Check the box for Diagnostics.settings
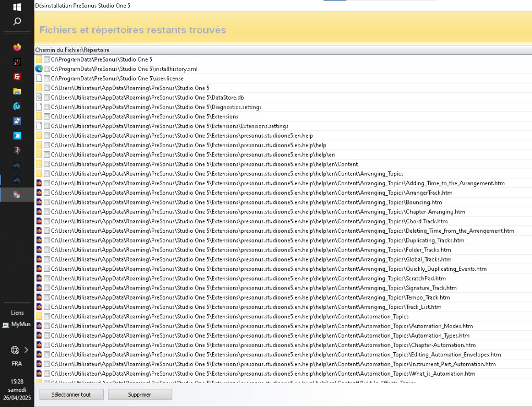The width and height of the screenshot is (532, 407). click(x=47, y=107)
